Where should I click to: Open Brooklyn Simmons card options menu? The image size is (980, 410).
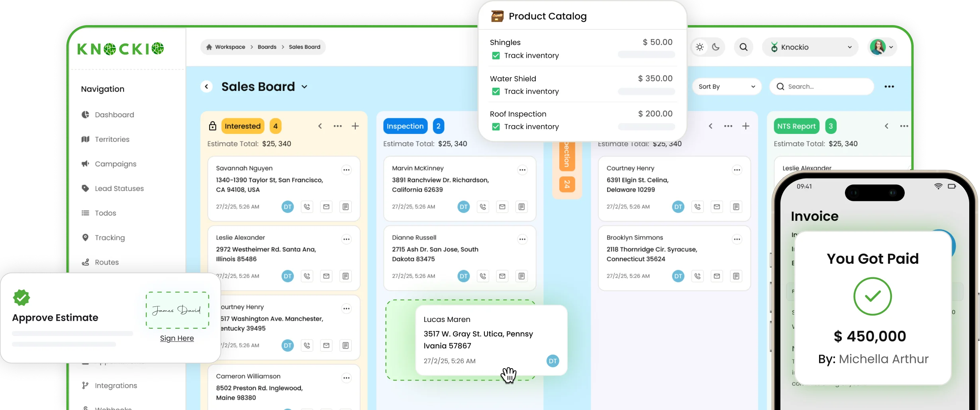click(737, 239)
